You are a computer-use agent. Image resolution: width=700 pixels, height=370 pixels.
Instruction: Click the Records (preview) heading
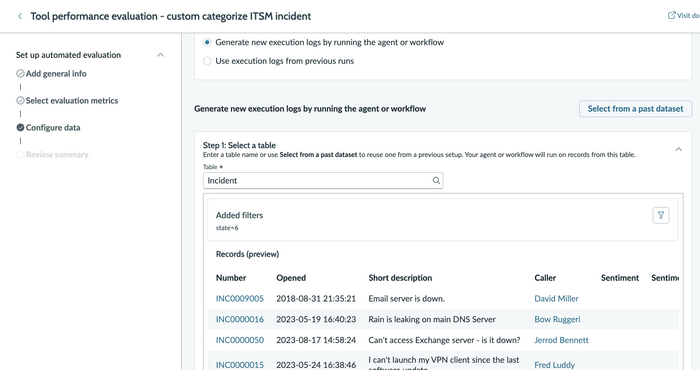pyautogui.click(x=247, y=254)
